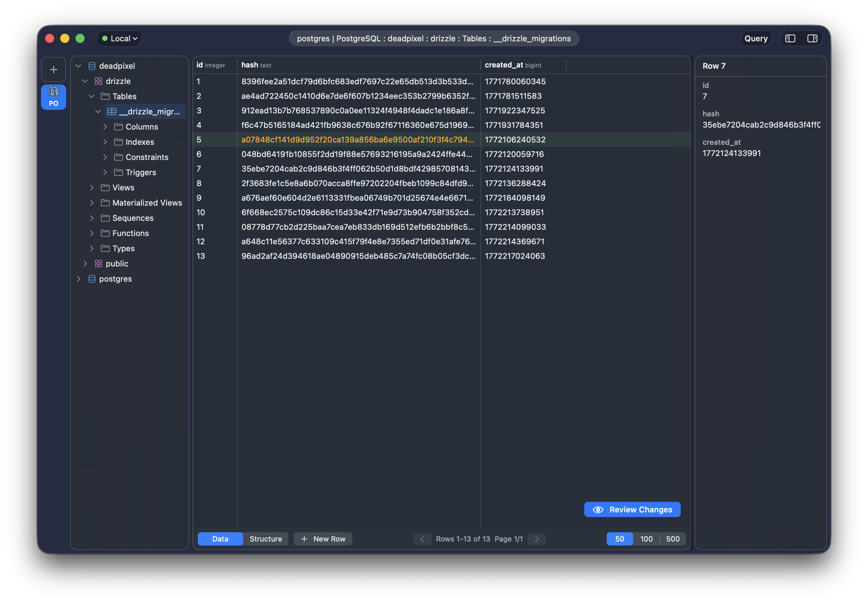Expand the Columns folder
868x603 pixels.
(x=105, y=127)
